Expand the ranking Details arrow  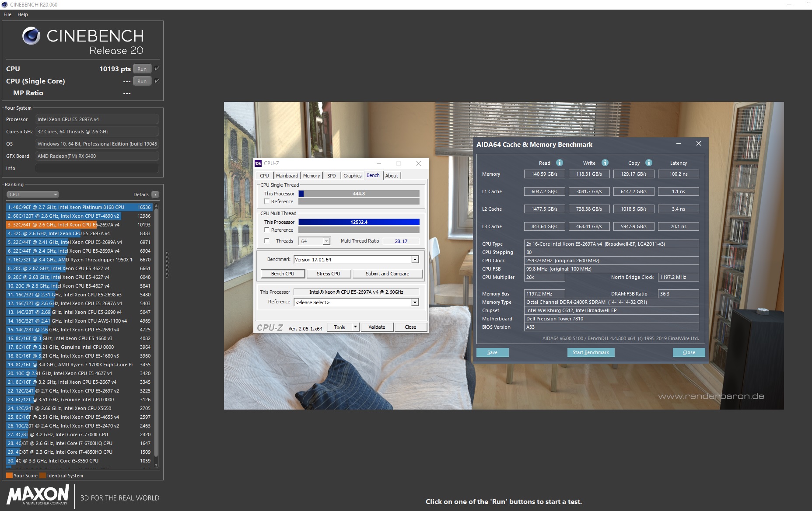click(155, 195)
